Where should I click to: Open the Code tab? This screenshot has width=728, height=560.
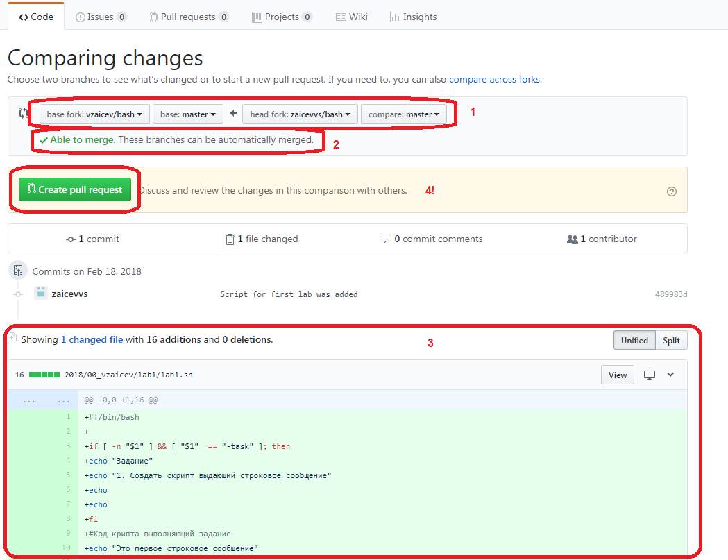36,17
